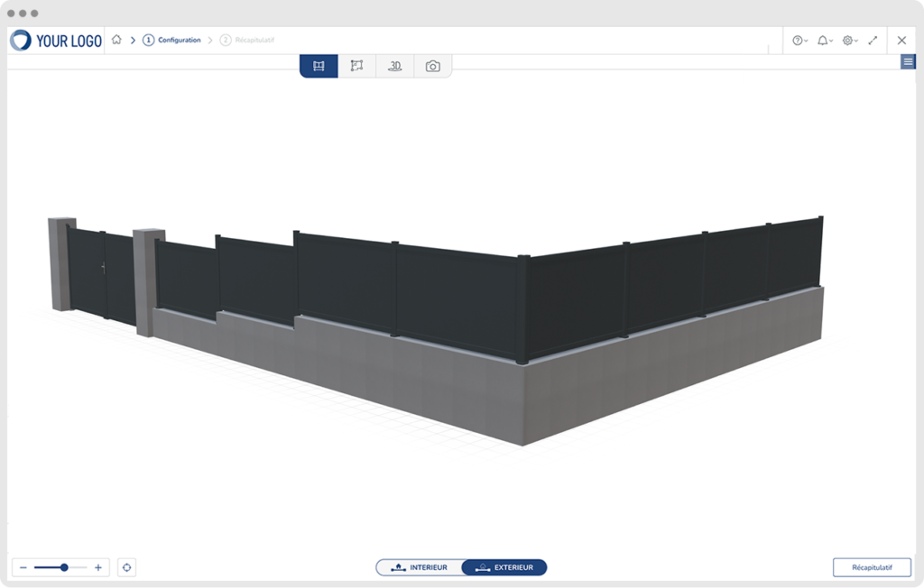This screenshot has height=588, width=924.
Task: Click the zoom slider handle
Action: [x=64, y=567]
